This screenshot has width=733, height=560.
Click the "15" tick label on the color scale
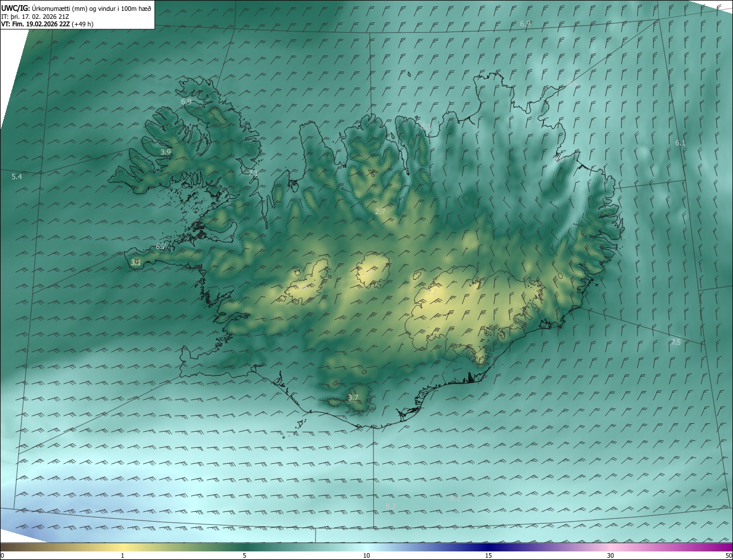[488, 555]
